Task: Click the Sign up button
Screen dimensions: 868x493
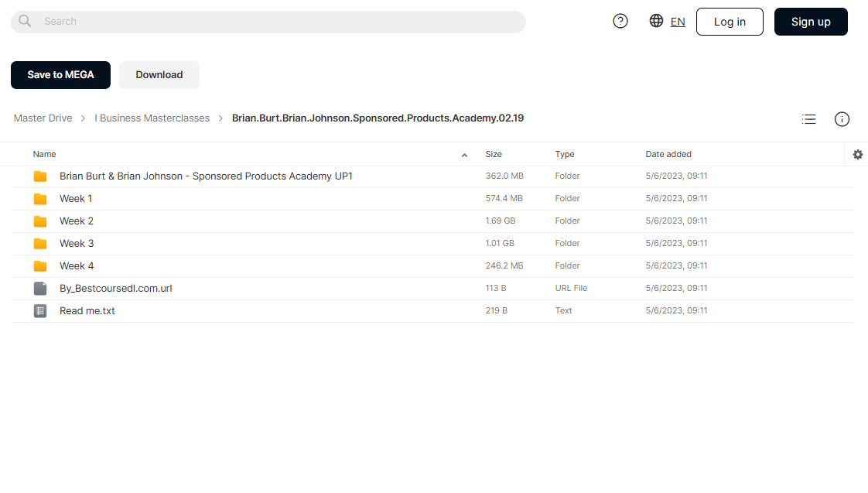Action: pyautogui.click(x=811, y=22)
